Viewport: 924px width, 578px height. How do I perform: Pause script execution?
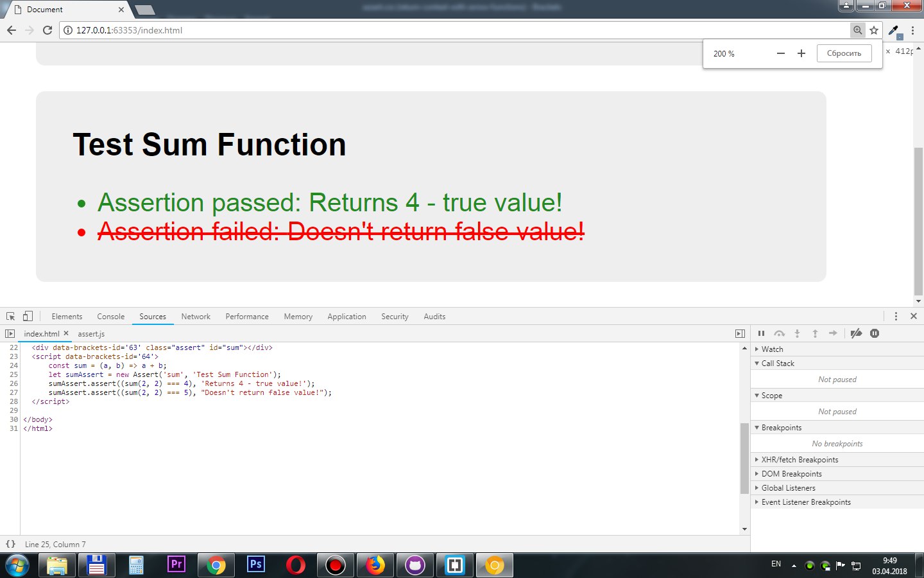coord(761,333)
